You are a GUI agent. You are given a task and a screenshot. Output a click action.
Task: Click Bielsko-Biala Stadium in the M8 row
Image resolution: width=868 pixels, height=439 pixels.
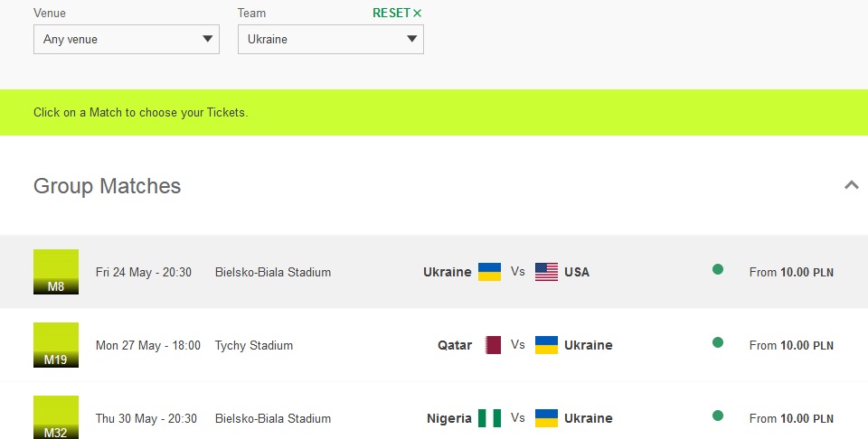point(273,272)
